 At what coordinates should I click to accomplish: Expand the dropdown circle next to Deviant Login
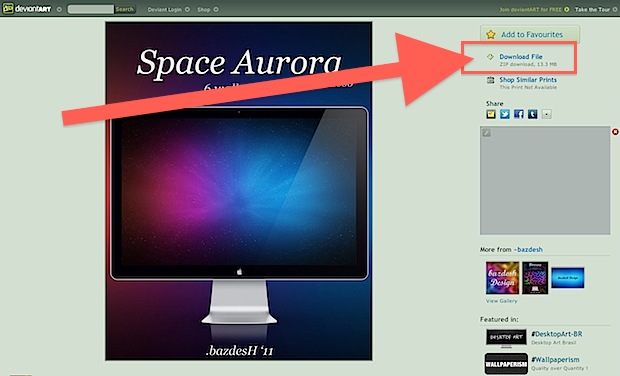coord(187,9)
